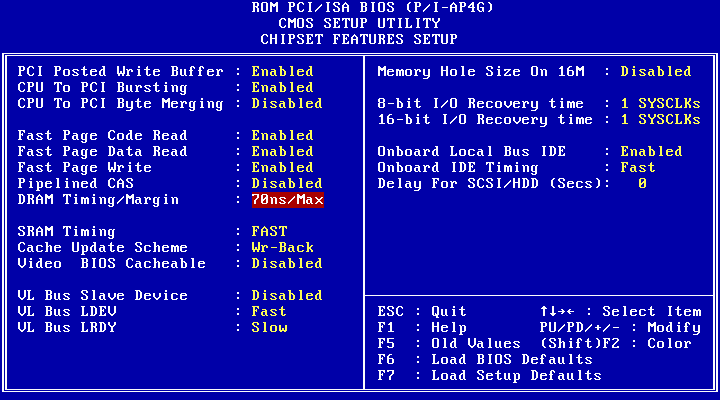Click the CPU To PCI Bursting label
Image resolution: width=720 pixels, height=400 pixels.
point(102,88)
